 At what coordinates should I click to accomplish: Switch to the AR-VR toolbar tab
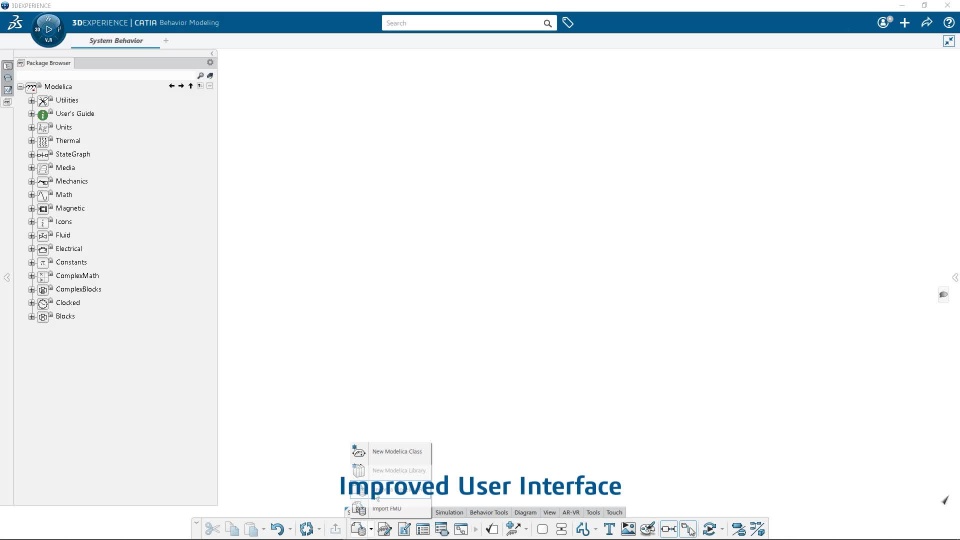click(571, 512)
